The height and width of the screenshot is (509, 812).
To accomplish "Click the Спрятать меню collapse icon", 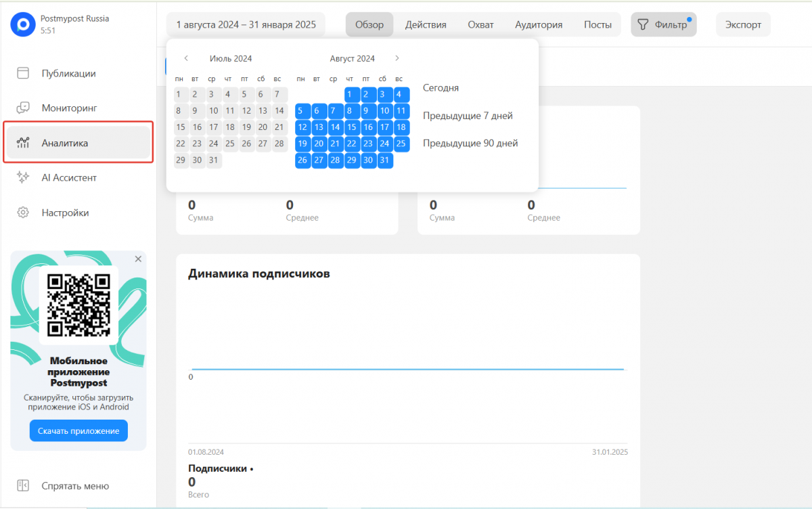I will [x=23, y=485].
